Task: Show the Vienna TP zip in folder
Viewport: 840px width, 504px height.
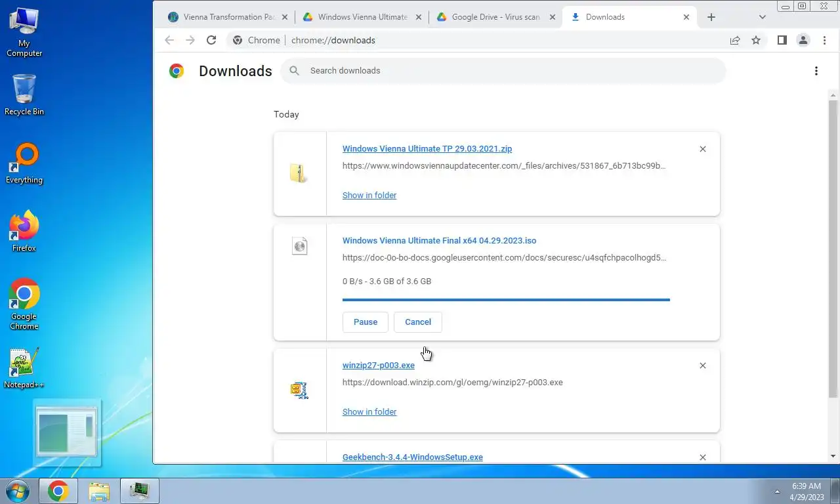Action: click(x=369, y=196)
